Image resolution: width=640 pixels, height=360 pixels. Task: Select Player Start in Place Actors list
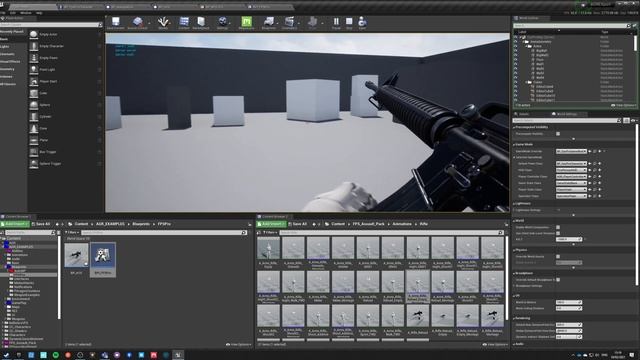click(x=65, y=82)
